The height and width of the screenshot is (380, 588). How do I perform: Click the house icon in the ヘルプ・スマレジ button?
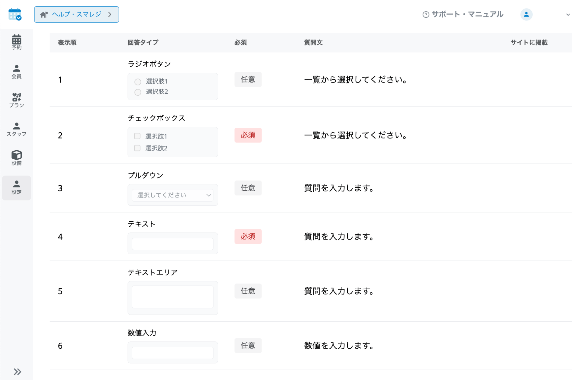(44, 14)
